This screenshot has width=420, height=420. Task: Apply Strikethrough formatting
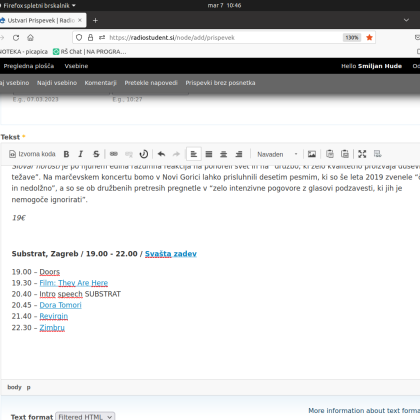(x=96, y=154)
